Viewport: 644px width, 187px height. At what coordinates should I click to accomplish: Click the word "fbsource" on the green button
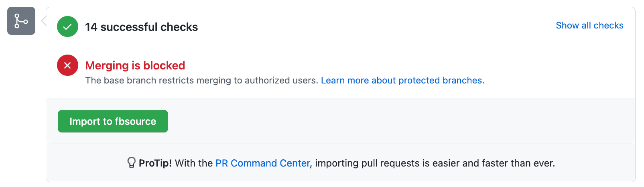[135, 121]
